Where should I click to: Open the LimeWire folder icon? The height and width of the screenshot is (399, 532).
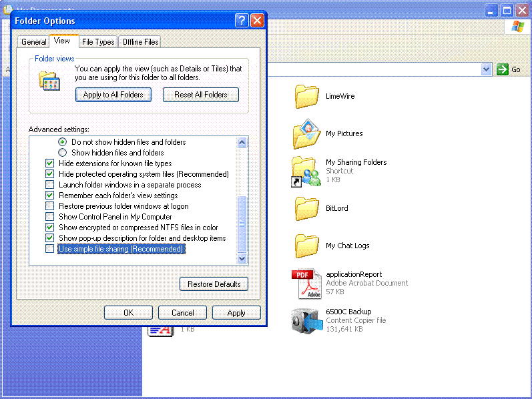tap(306, 96)
